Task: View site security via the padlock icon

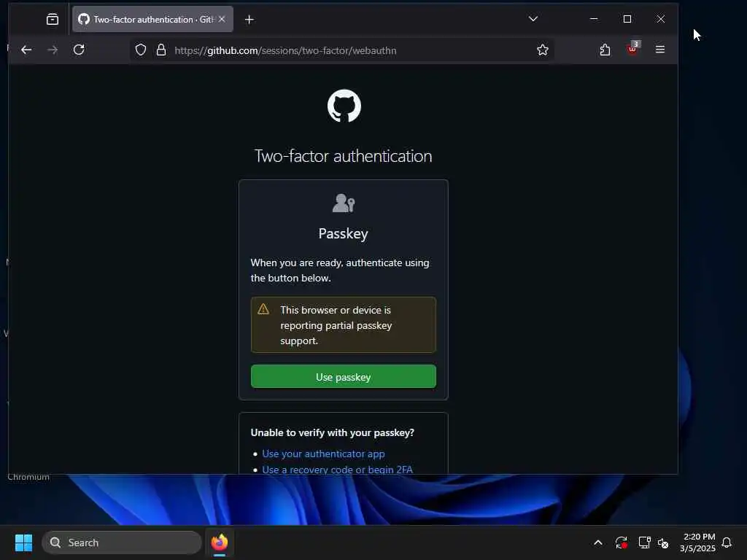Action: click(x=161, y=50)
